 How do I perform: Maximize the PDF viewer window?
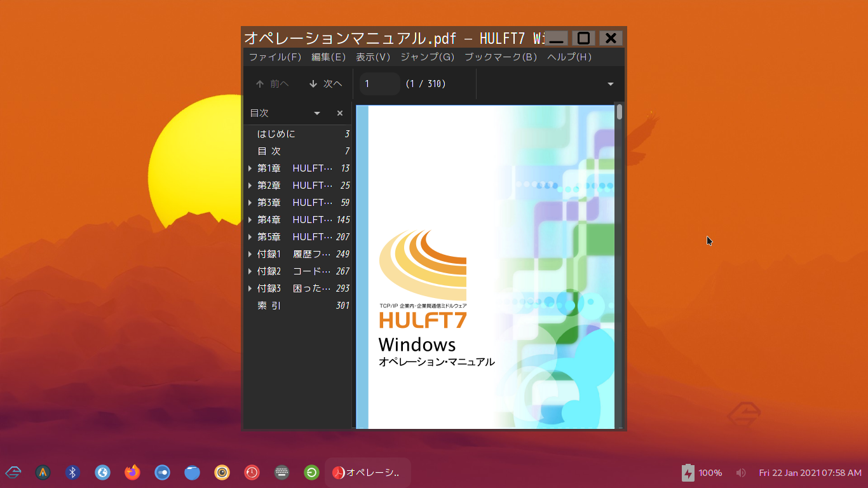coord(583,38)
